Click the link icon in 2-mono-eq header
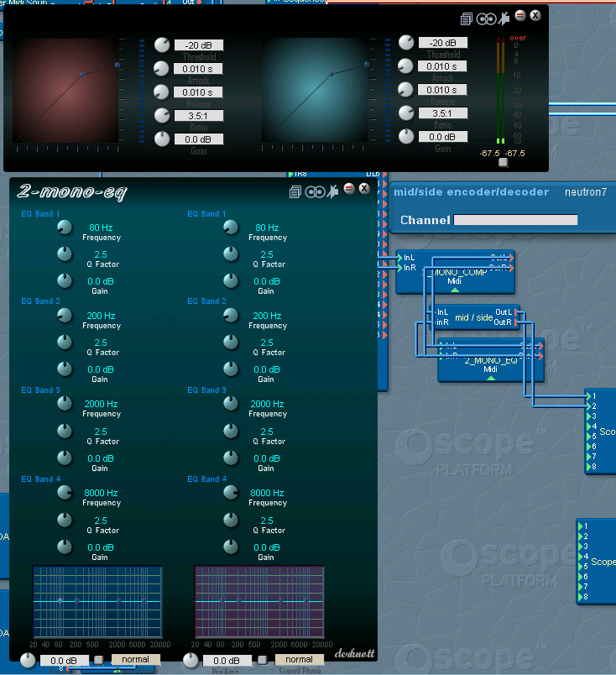Viewport: 616px width, 675px height. coord(314,191)
